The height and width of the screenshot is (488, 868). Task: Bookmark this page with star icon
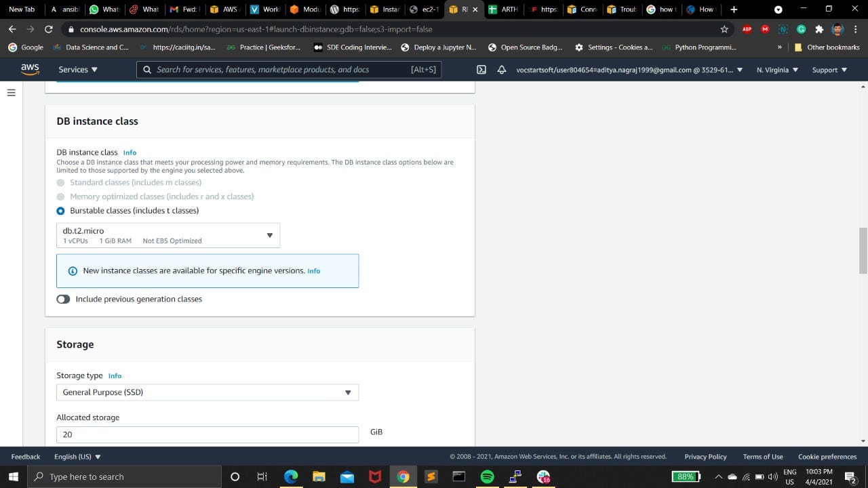(x=724, y=29)
